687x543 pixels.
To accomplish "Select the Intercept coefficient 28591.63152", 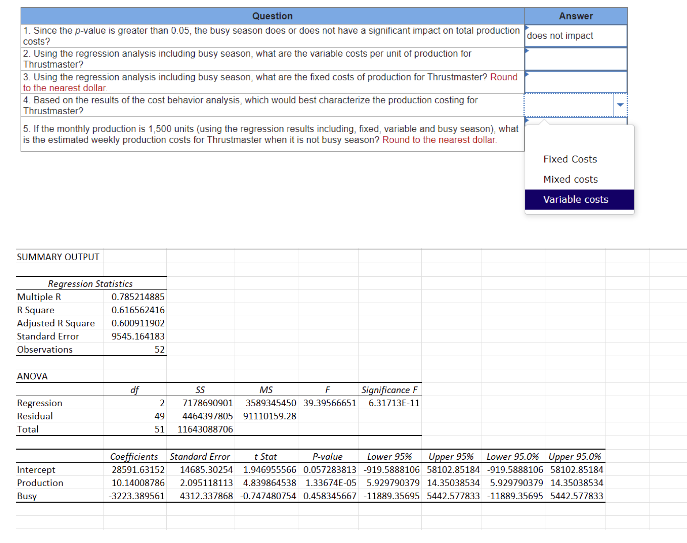I will 138,470.
